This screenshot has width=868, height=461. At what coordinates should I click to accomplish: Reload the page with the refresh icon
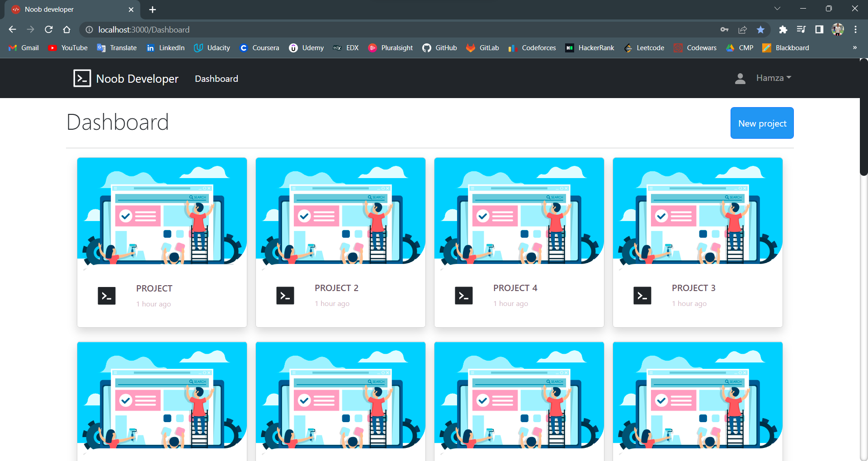pyautogui.click(x=49, y=29)
